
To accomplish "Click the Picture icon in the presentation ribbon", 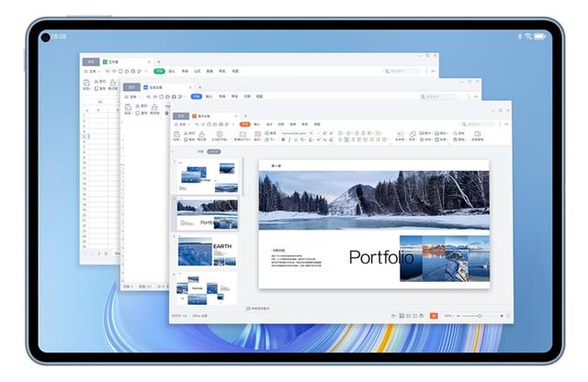I will [x=422, y=133].
